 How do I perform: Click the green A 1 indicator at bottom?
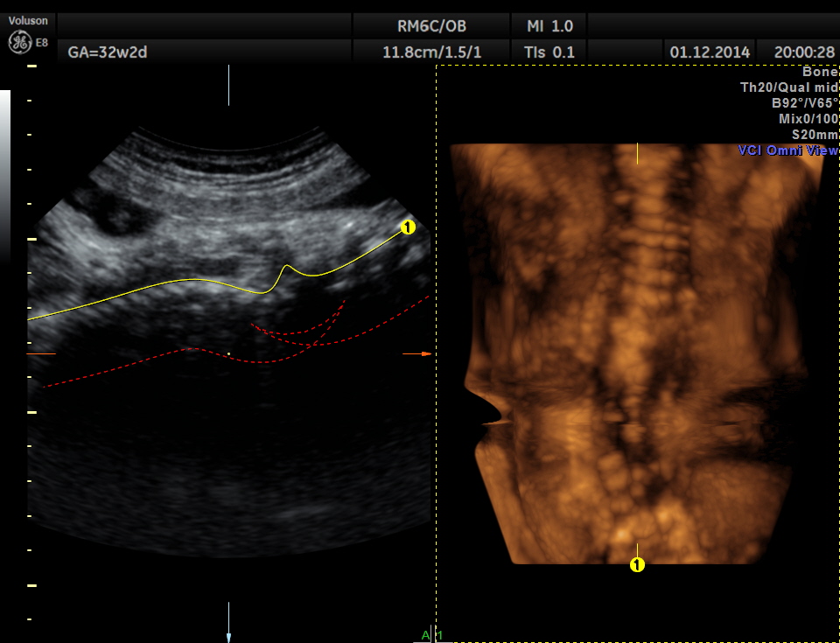pos(432,635)
